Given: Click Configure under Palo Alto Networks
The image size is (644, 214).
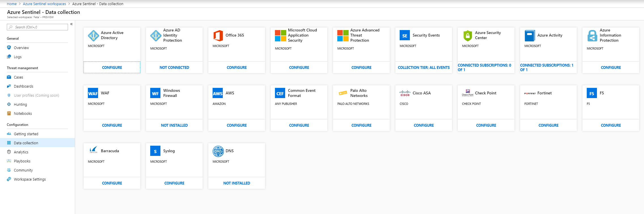Looking at the screenshot, I should click(361, 125).
